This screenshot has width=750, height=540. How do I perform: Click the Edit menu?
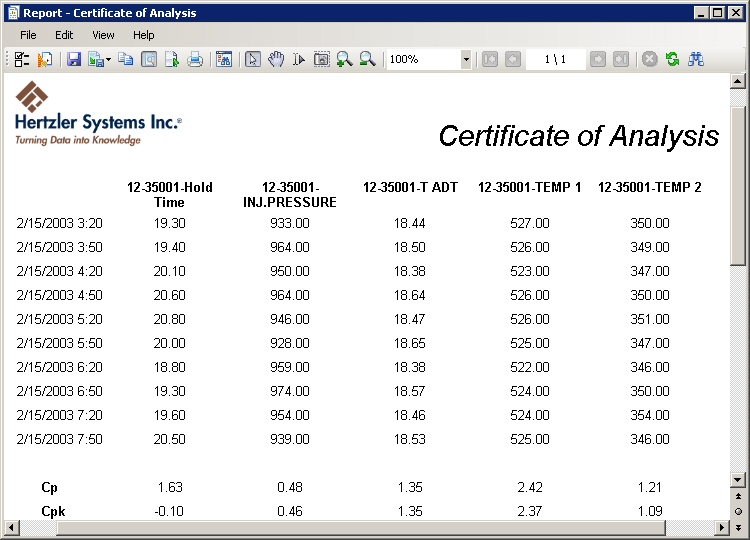(64, 35)
